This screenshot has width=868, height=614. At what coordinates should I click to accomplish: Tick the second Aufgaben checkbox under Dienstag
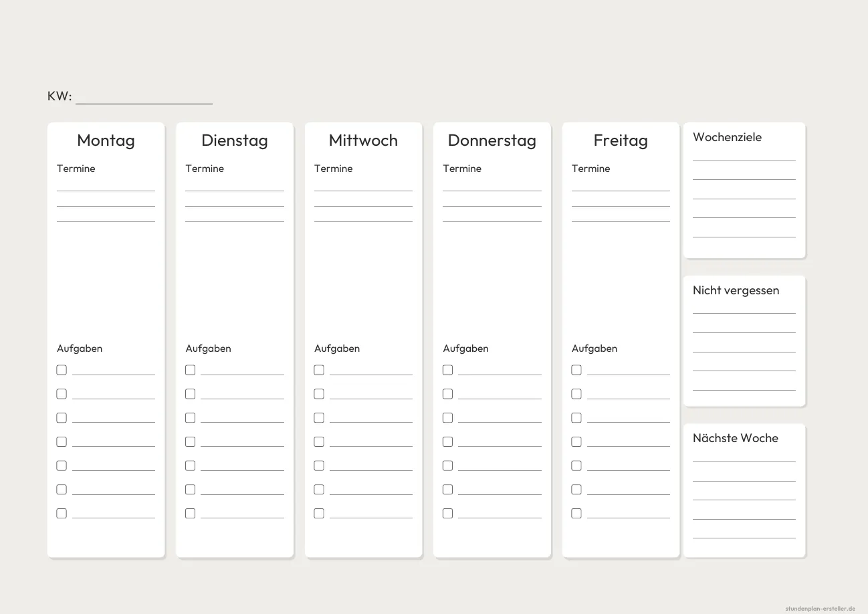point(191,394)
